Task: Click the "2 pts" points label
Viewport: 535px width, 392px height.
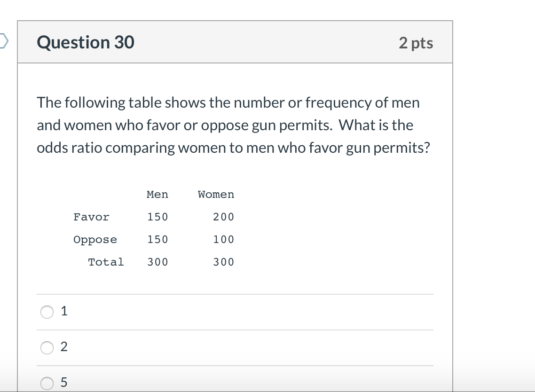Action: 416,43
